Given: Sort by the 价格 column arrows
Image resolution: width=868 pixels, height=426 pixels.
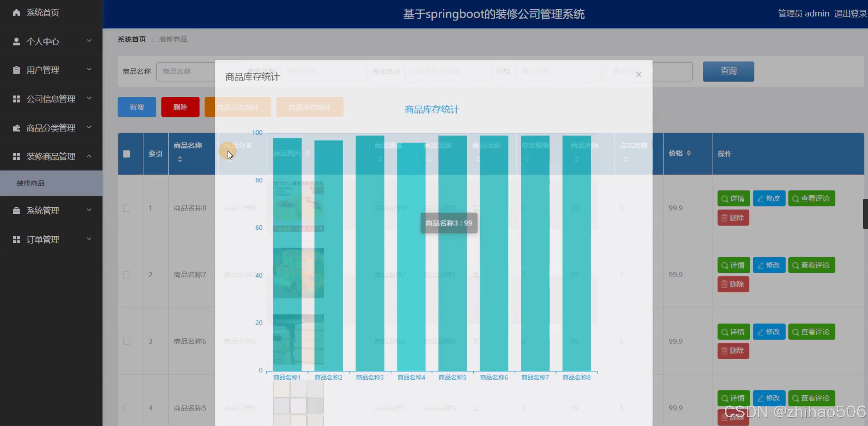Looking at the screenshot, I should [688, 153].
